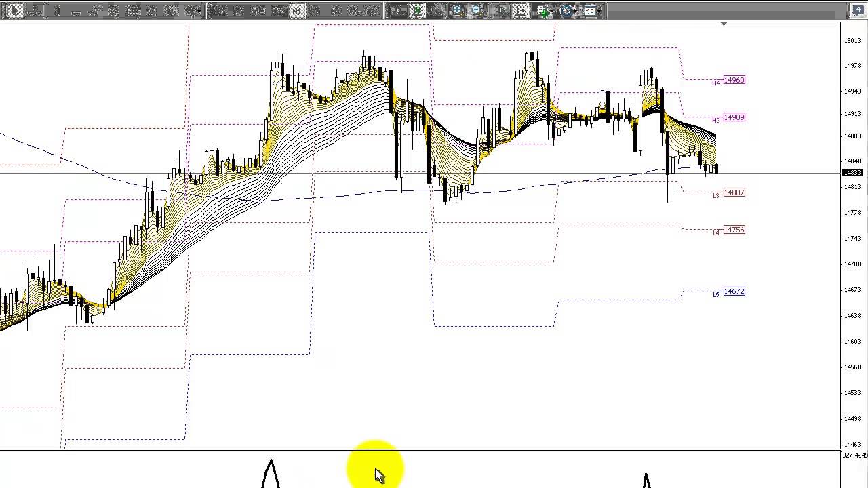Toggle Chart Shift from right border
This screenshot has height=488, width=868.
tap(520, 11)
